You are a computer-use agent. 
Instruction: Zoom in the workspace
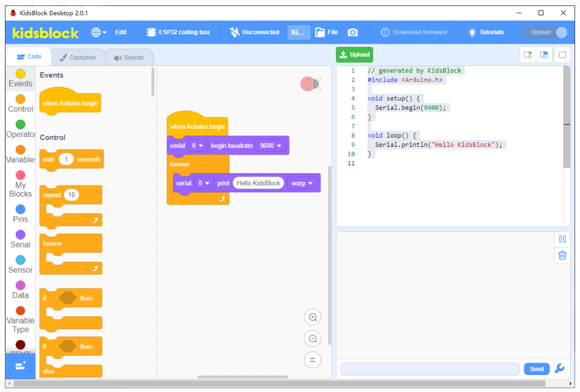(312, 317)
